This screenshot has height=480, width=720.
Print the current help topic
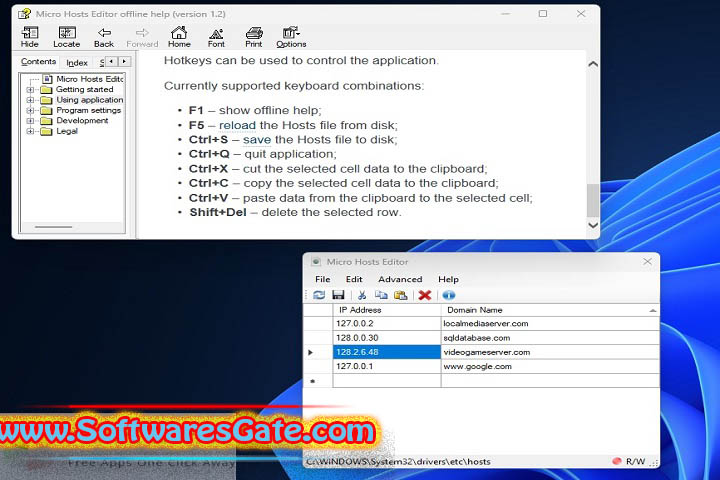tap(253, 37)
